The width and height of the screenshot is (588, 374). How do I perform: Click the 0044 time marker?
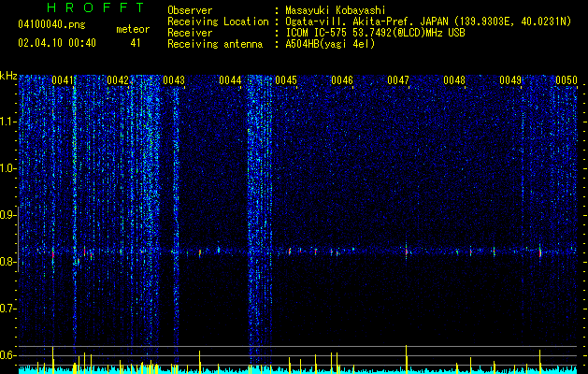[230, 80]
